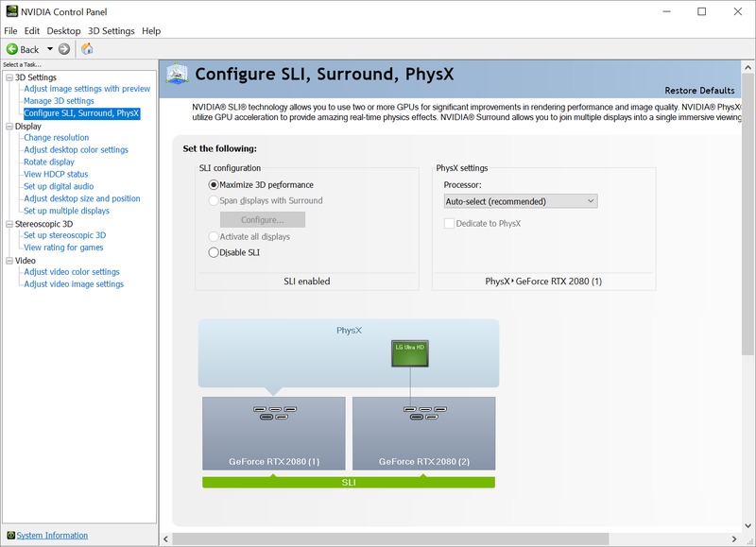
Task: Select Maximize 3D performance radio button
Action: (214, 185)
